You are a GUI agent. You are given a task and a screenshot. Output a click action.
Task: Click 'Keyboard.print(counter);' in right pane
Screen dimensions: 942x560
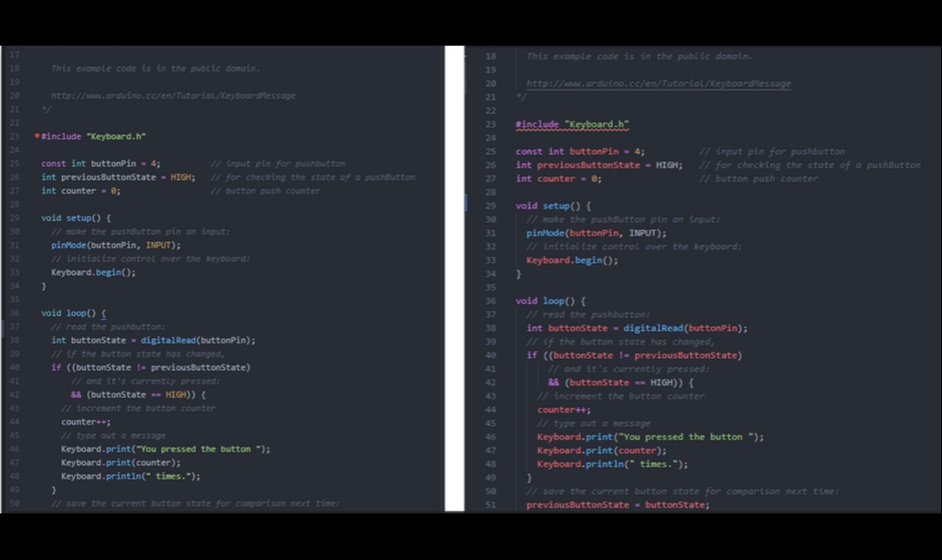click(602, 450)
